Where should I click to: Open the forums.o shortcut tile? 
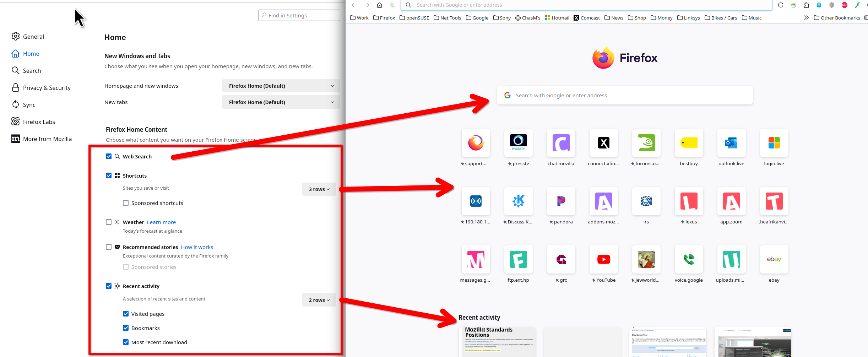[x=646, y=143]
